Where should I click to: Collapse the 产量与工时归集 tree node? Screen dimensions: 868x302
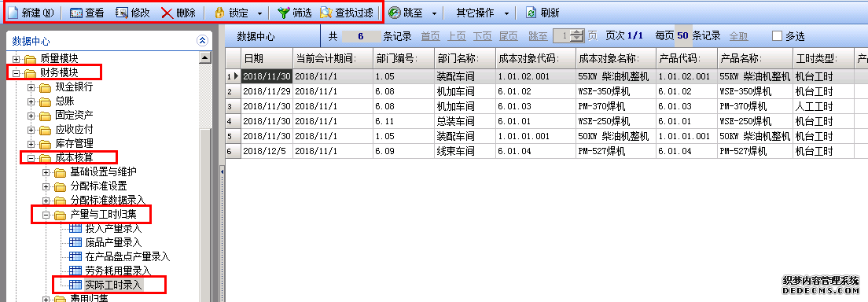point(46,215)
